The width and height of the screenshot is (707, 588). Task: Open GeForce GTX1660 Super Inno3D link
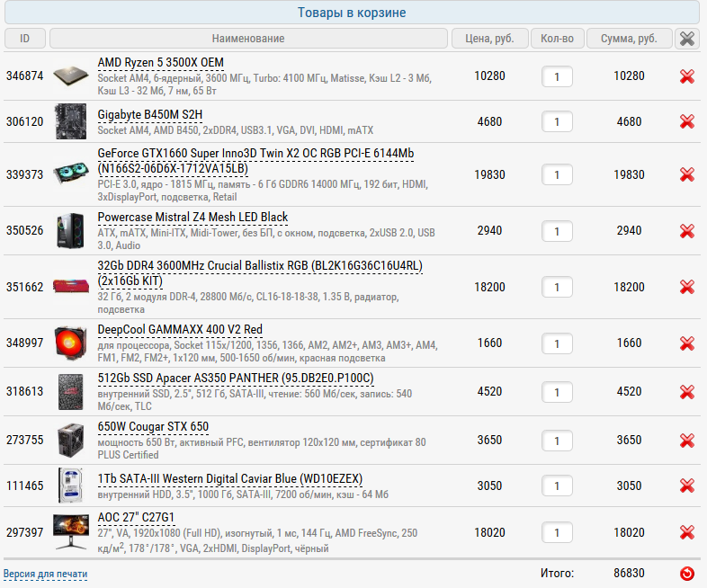tap(255, 161)
